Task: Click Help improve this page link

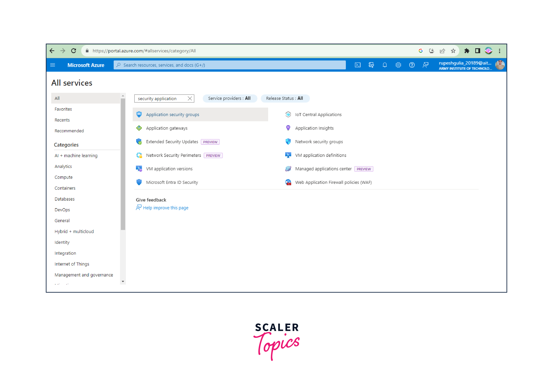Action: pyautogui.click(x=165, y=208)
